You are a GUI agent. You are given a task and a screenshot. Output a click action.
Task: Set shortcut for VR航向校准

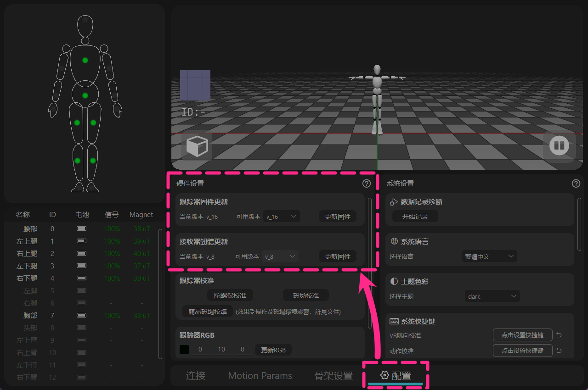523,335
